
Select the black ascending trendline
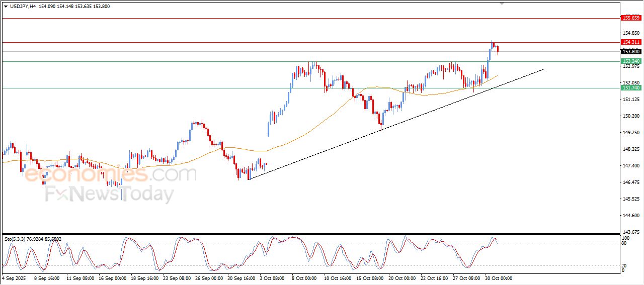point(396,124)
